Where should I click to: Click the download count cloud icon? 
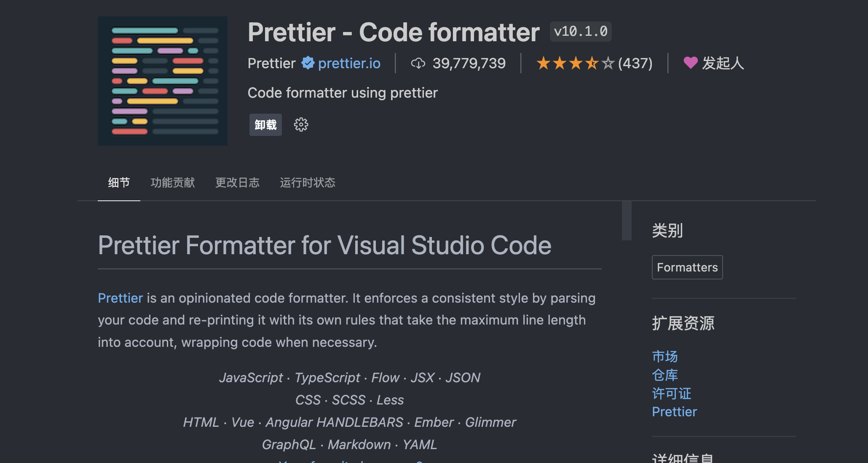click(x=418, y=63)
